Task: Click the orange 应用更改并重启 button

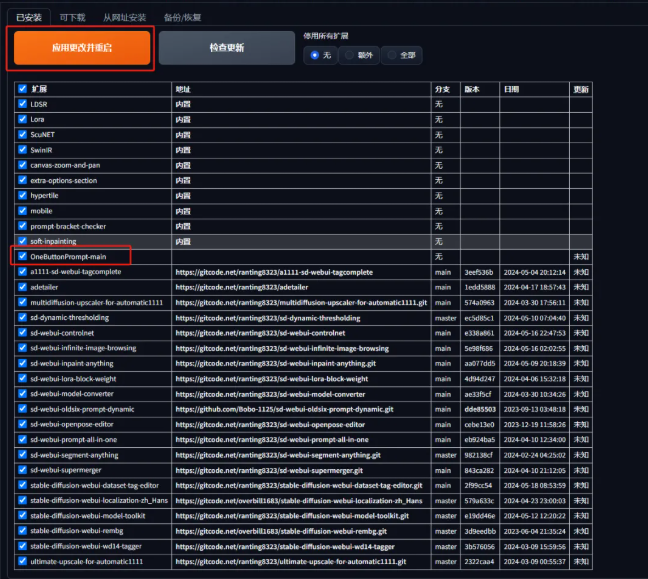Action: 82,48
